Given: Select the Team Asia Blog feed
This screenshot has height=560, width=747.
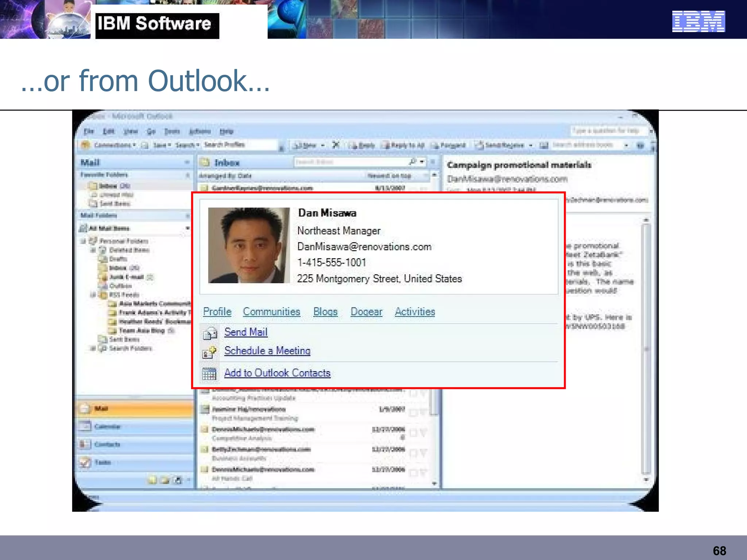Looking at the screenshot, I should tap(142, 331).
